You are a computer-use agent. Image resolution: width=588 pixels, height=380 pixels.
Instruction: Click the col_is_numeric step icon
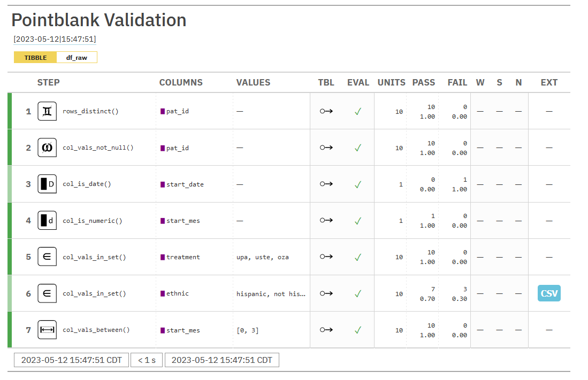[47, 220]
